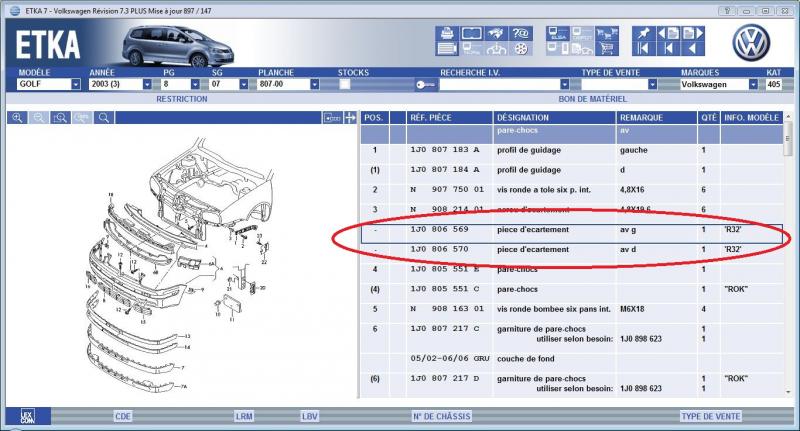
Task: Click the LRM button in bottom bar
Action: click(244, 416)
